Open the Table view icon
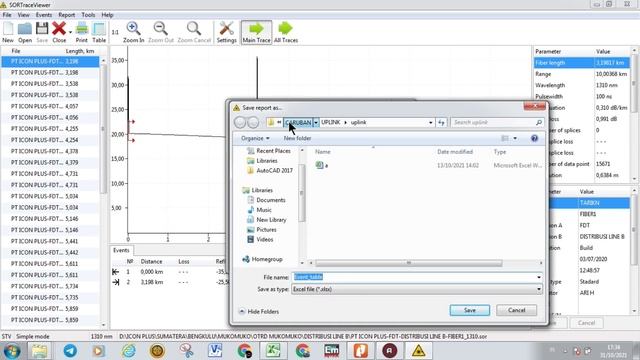Viewport: 640px width, 360px height. 99,32
